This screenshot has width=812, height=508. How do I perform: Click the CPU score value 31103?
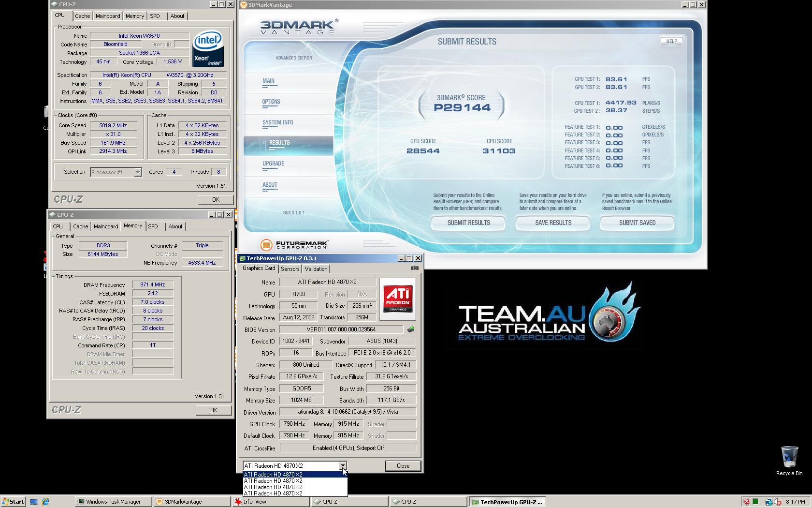(499, 151)
